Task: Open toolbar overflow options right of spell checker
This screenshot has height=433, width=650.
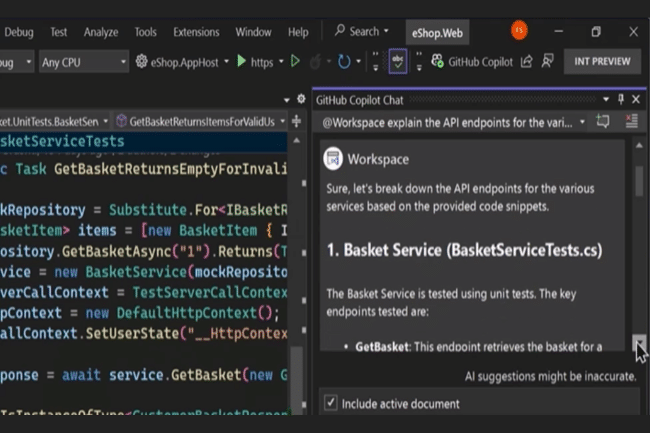Action: click(419, 61)
